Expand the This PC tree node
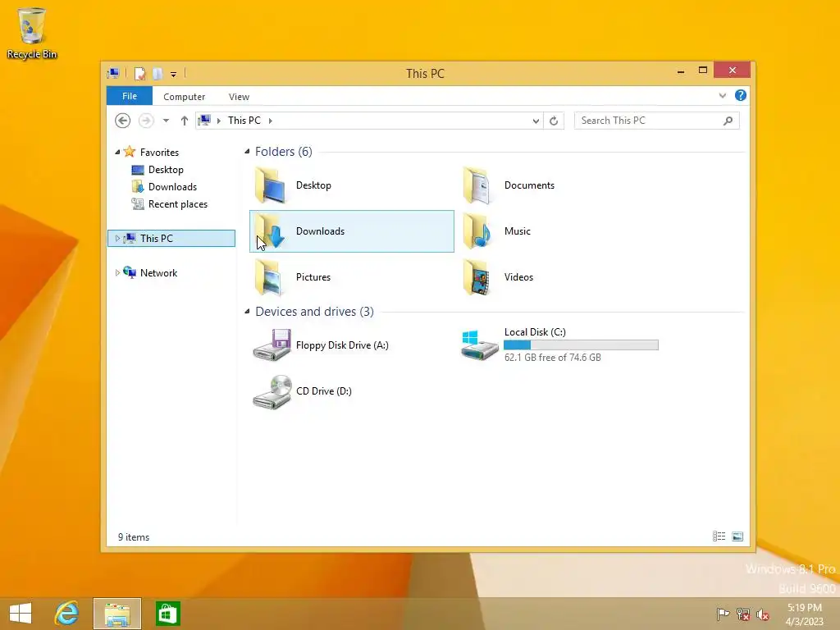 (x=117, y=239)
